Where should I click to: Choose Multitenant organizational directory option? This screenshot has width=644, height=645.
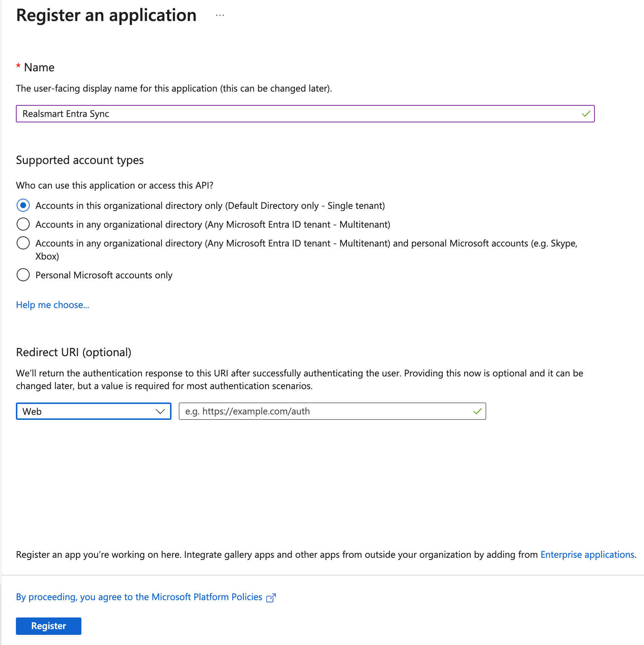click(23, 224)
